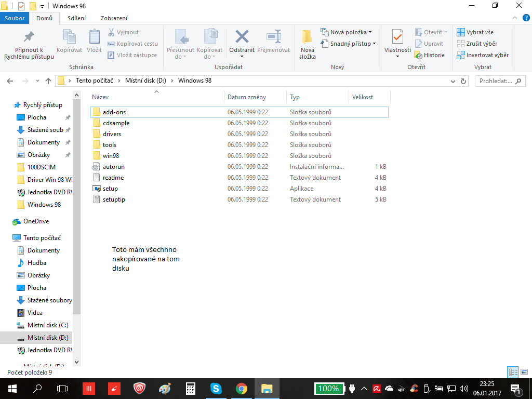Viewport: 532px width, 399px height.
Task: Open Stažené soubory under Rychlý přístup
Action: [41, 130]
